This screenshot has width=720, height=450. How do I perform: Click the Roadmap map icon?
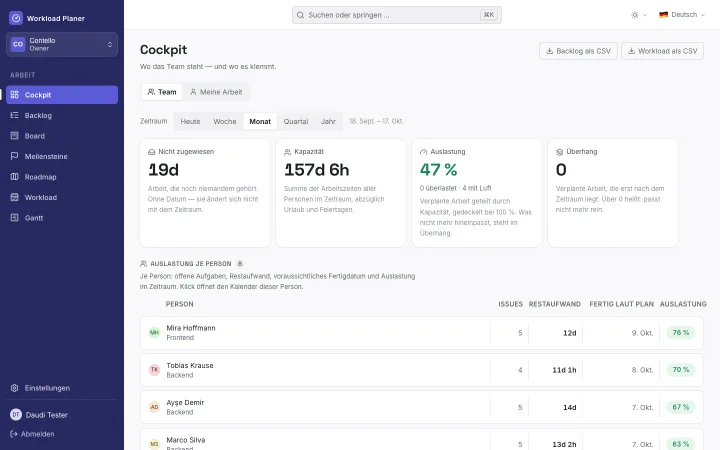(x=15, y=177)
